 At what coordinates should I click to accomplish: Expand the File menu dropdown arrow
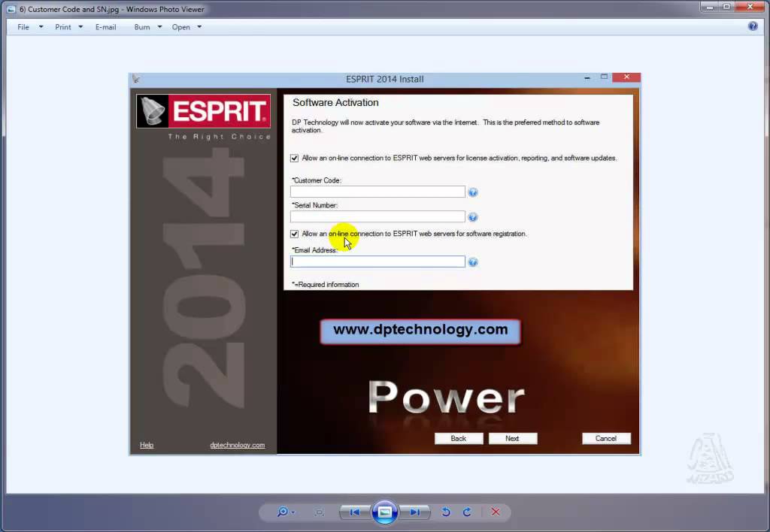(x=41, y=27)
